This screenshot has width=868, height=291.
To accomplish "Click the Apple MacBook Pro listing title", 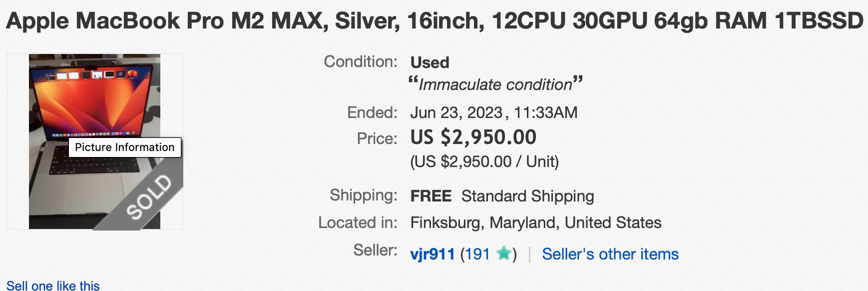I will point(434,21).
